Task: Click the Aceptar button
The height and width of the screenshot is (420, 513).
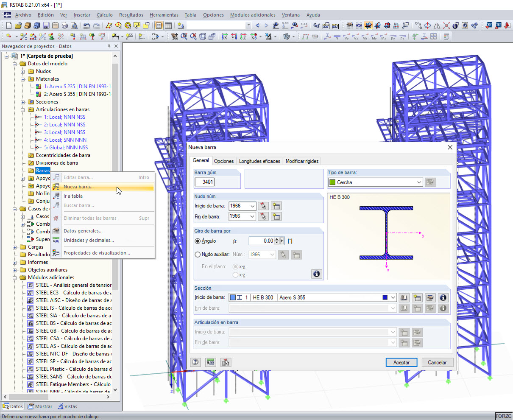Action: point(401,363)
